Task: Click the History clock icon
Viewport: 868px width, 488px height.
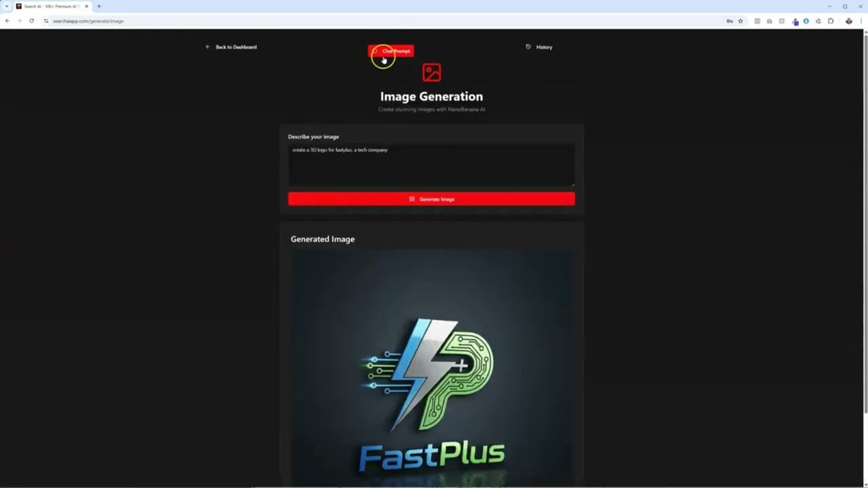Action: point(528,47)
